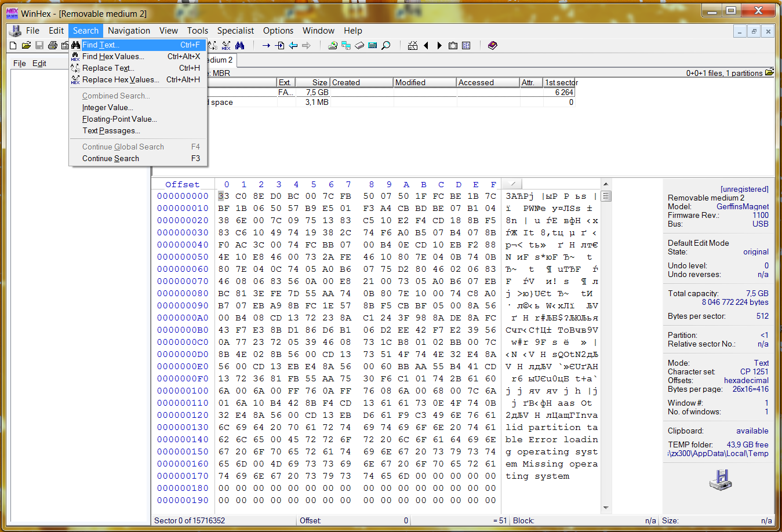782x532 pixels.
Task: Click the WinHex icon in the menu bar
Action: click(15, 31)
